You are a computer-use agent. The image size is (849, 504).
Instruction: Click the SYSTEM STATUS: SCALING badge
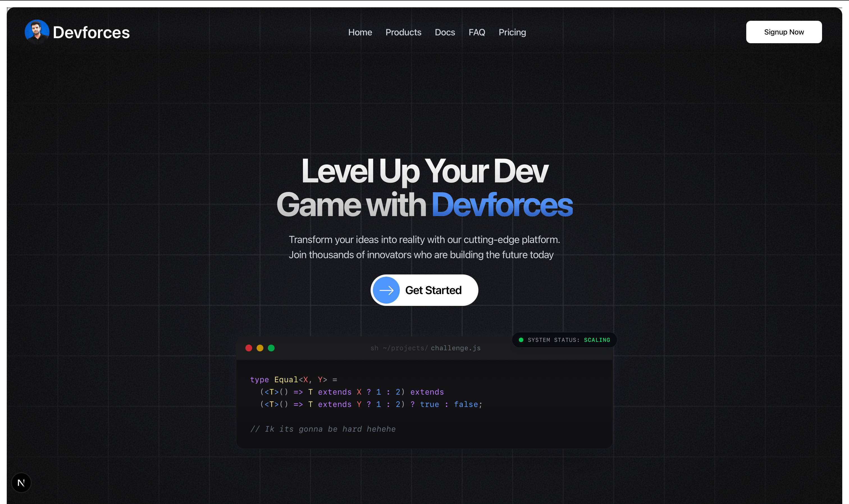click(564, 340)
